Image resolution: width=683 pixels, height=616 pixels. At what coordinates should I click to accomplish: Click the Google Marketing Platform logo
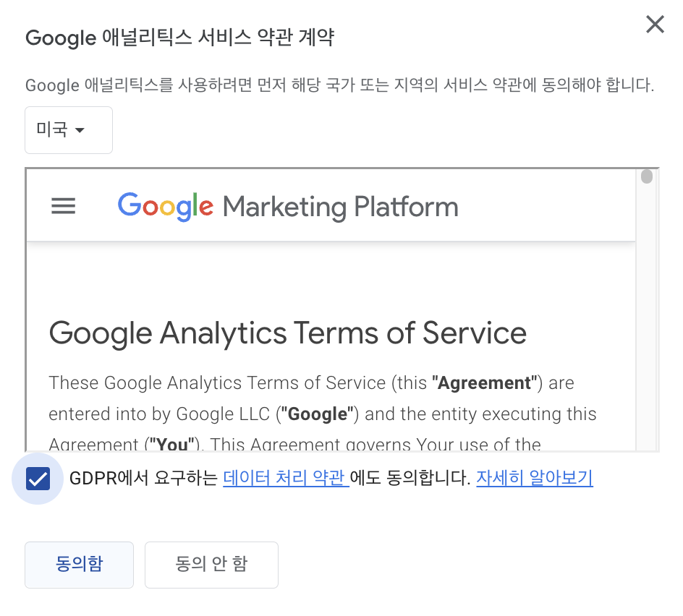coord(288,206)
